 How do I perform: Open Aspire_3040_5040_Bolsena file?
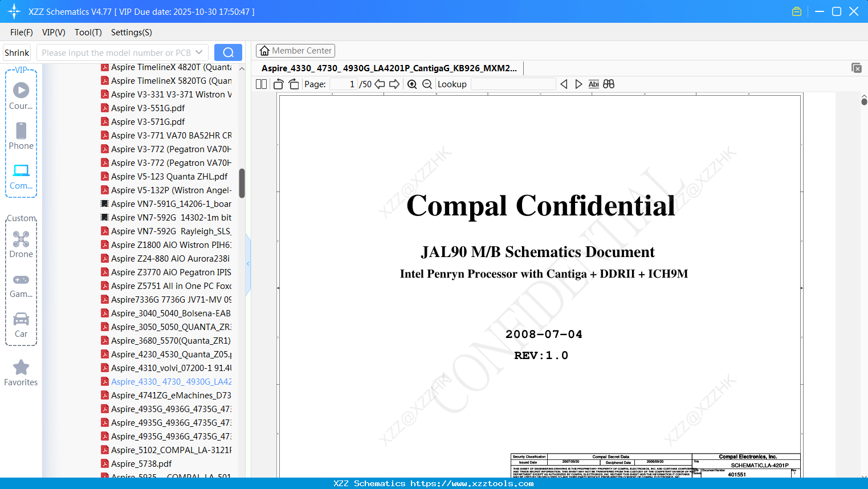[166, 313]
